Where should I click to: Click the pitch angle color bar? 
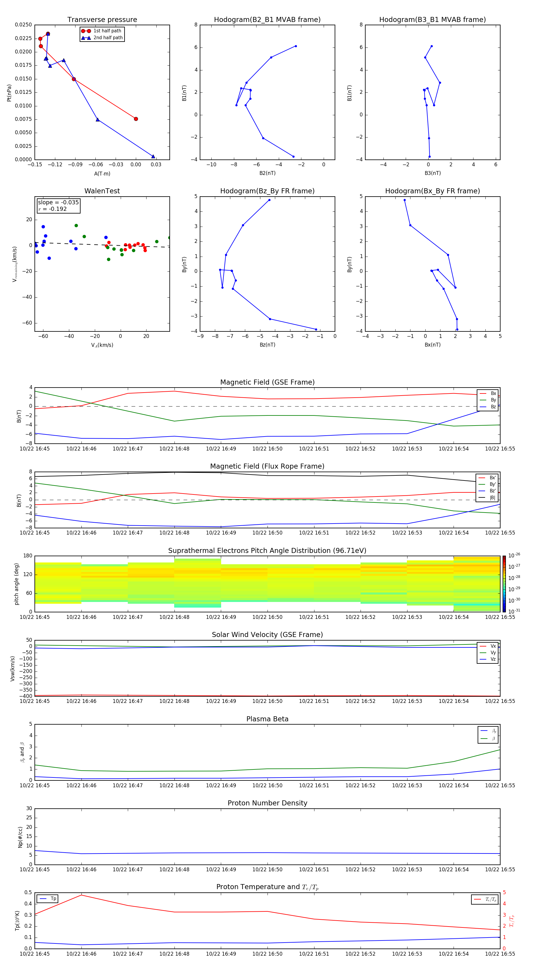[504, 584]
